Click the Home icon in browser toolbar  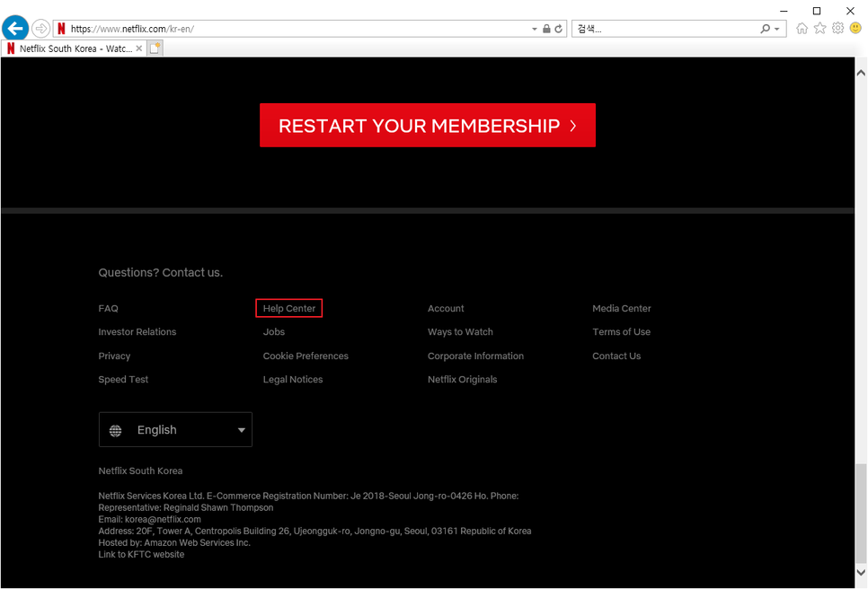[802, 28]
